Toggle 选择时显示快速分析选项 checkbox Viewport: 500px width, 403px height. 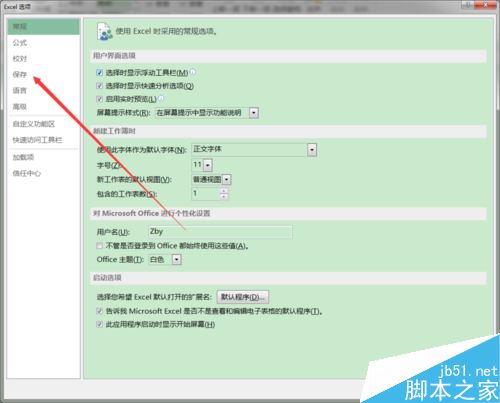pyautogui.click(x=99, y=86)
